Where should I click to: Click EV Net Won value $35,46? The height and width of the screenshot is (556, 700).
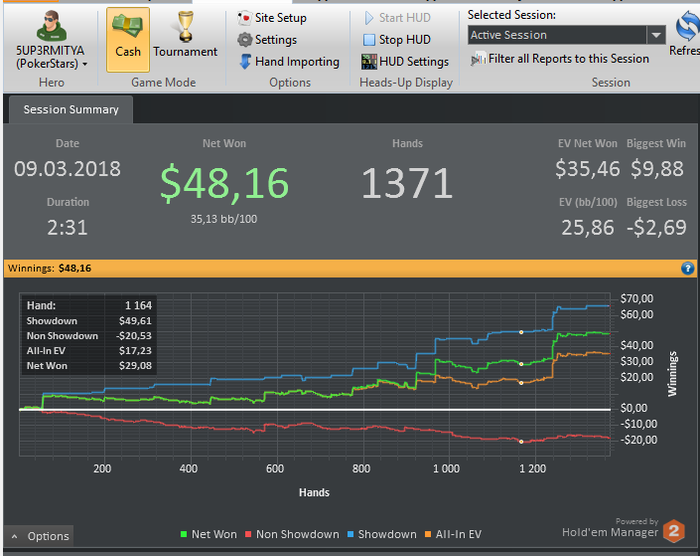click(x=588, y=169)
